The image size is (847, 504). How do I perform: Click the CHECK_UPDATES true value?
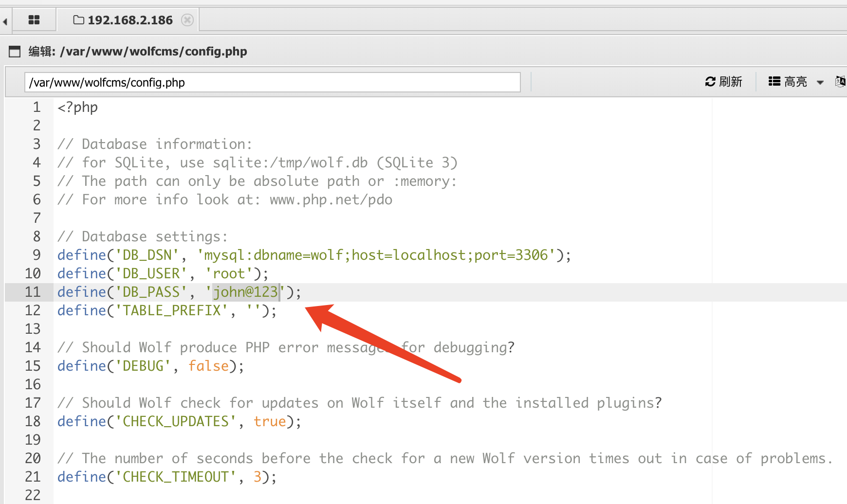click(270, 421)
